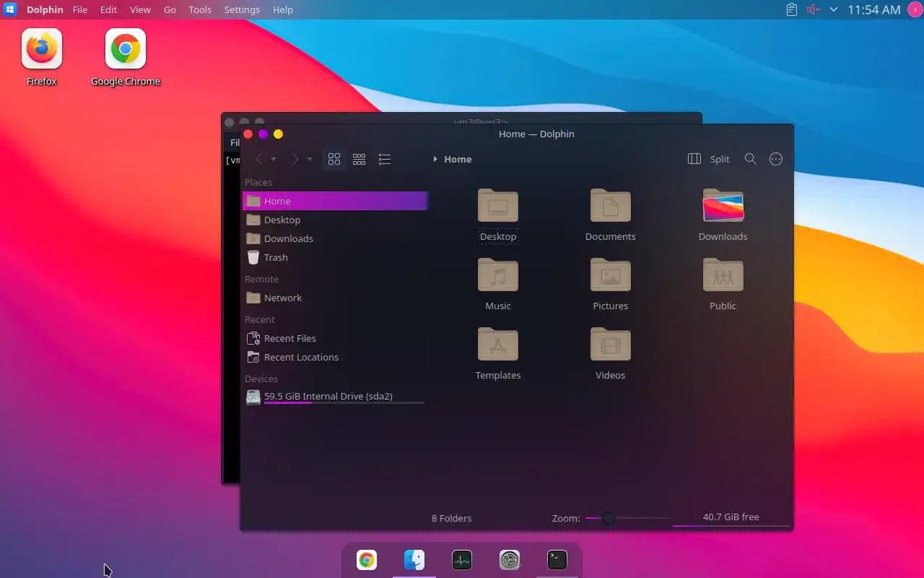Screen dimensions: 924x578
Task: Open the terminal from the dock
Action: (557, 560)
